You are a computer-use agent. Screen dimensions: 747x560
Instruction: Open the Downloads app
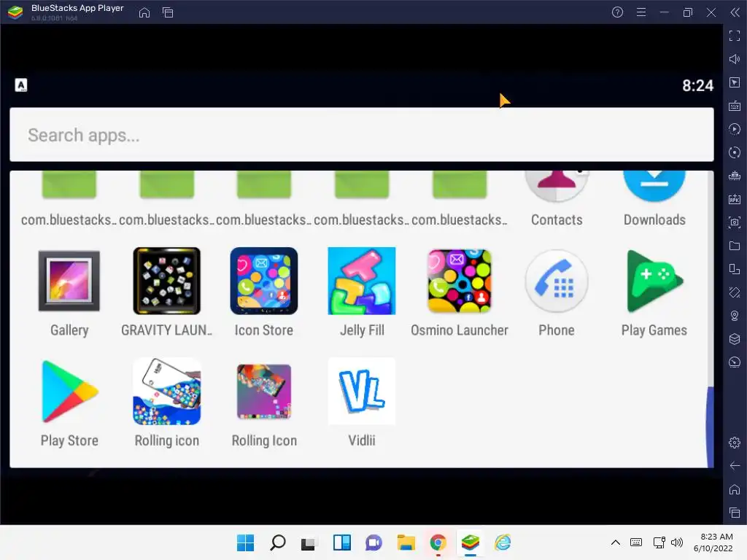point(654,187)
